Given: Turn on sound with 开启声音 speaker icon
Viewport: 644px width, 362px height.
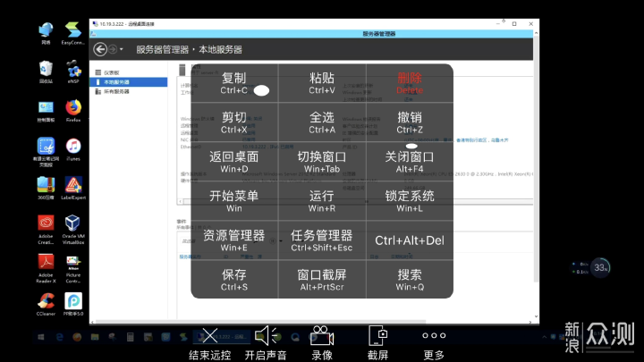Looking at the screenshot, I should (x=266, y=343).
